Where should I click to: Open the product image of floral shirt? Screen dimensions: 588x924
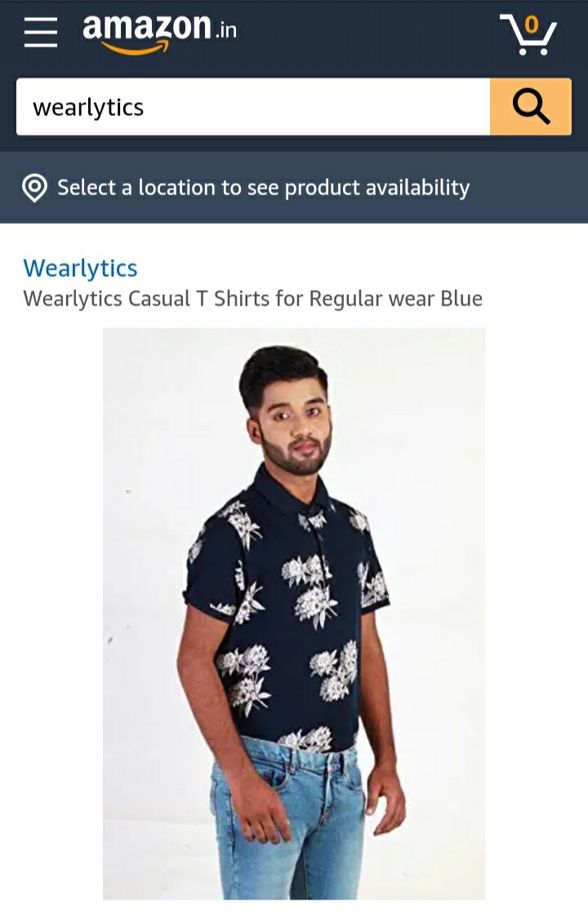point(294,614)
